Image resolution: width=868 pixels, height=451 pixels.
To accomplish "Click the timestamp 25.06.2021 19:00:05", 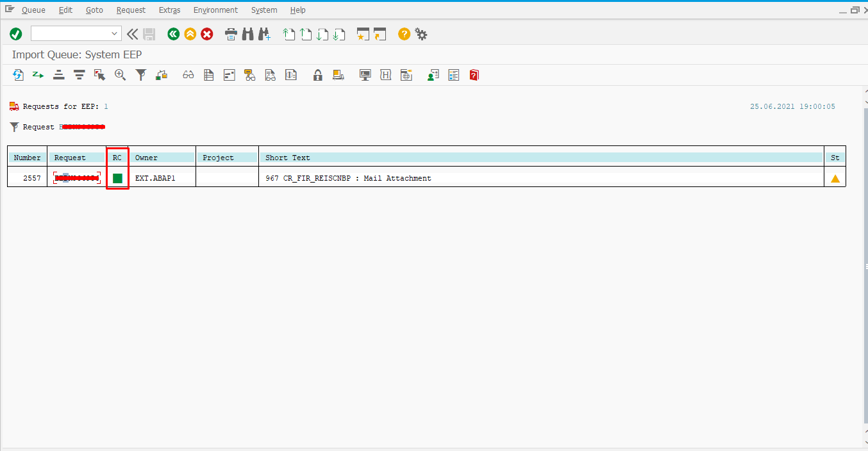I will [x=792, y=106].
